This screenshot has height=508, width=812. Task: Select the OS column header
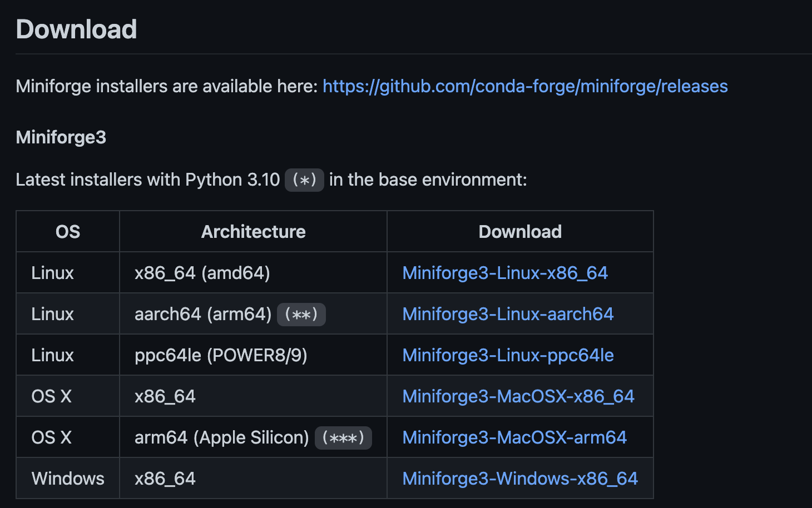68,232
